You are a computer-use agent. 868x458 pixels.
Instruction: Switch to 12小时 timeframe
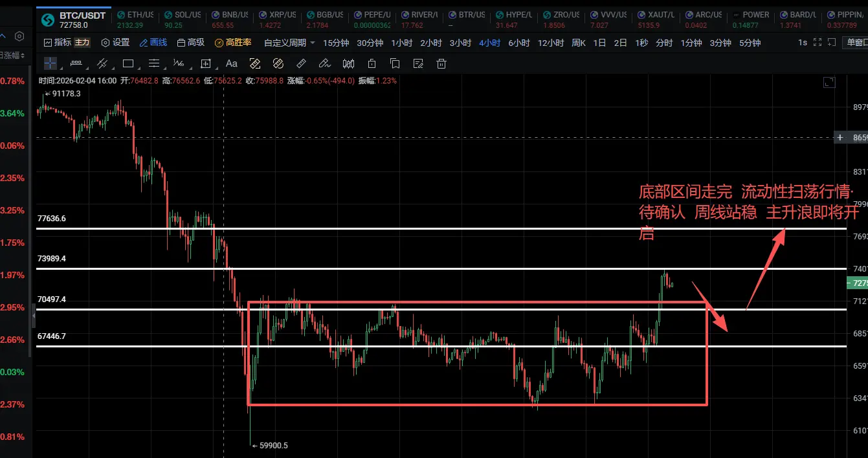551,43
